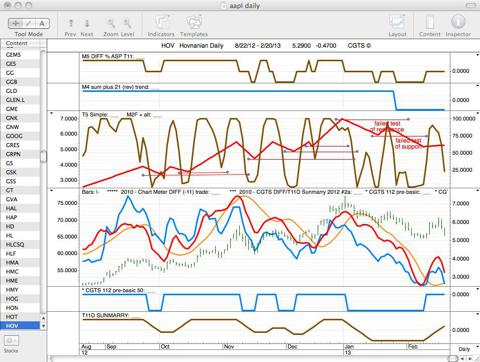Click the Stocks gear button
This screenshot has width=480, height=362.
[x=11, y=341]
